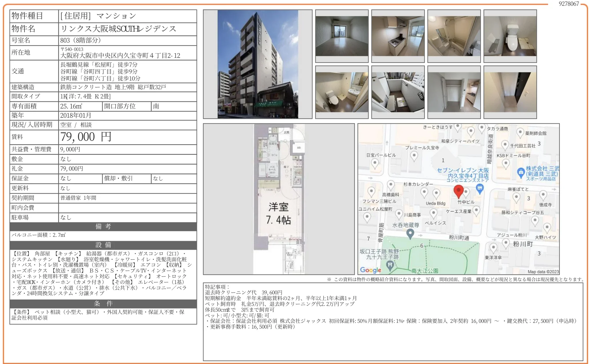Open the closet photo thumbnail

(454, 92)
